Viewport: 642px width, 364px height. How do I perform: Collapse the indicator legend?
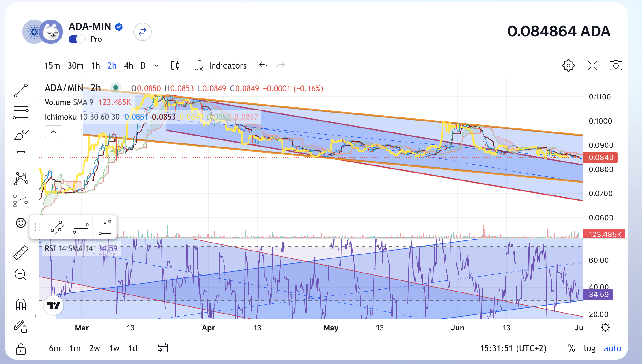tap(54, 132)
